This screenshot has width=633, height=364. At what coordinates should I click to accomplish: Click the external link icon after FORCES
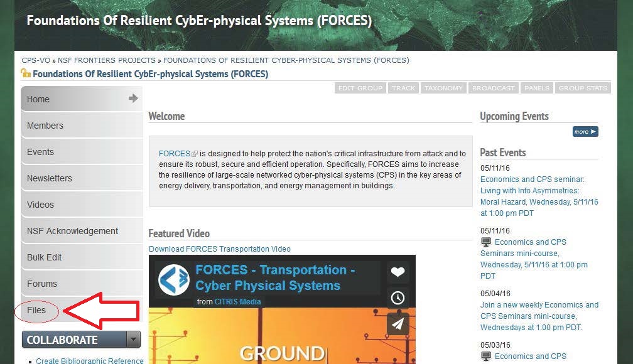click(195, 154)
